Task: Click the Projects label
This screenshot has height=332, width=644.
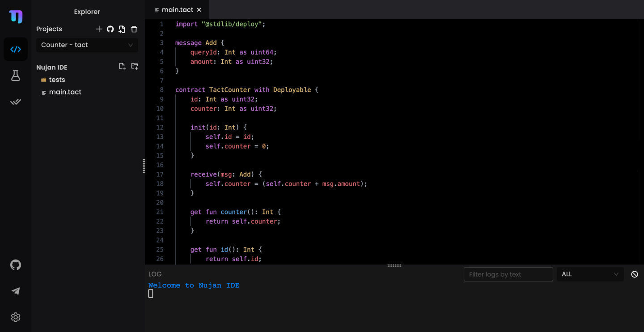Action: click(49, 29)
